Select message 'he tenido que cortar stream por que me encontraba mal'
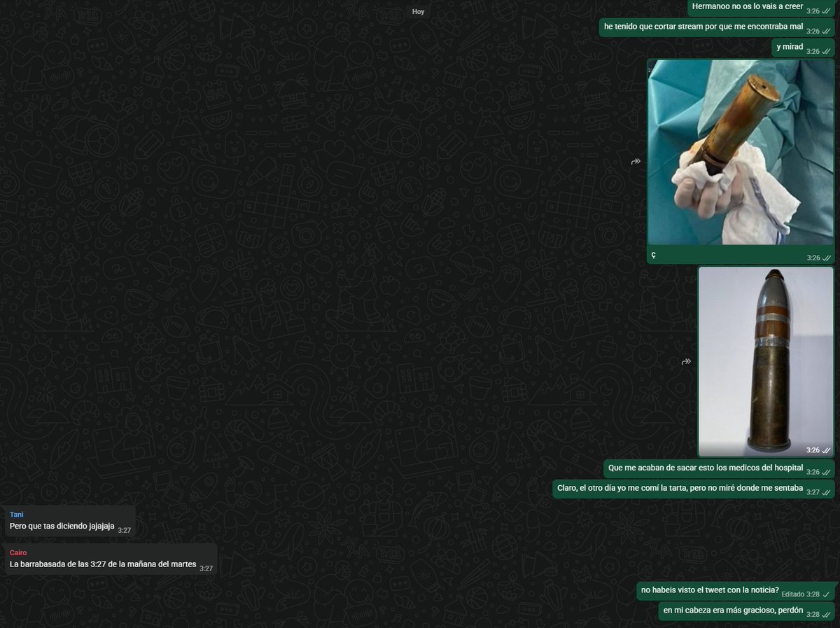 pyautogui.click(x=717, y=28)
